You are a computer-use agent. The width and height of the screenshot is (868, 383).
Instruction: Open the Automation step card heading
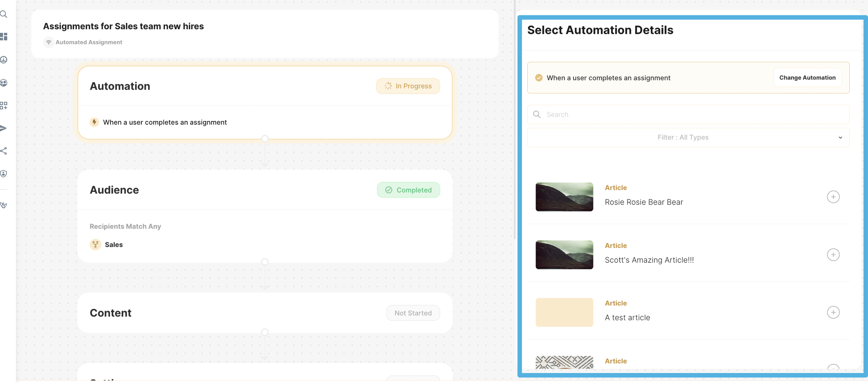click(x=120, y=86)
